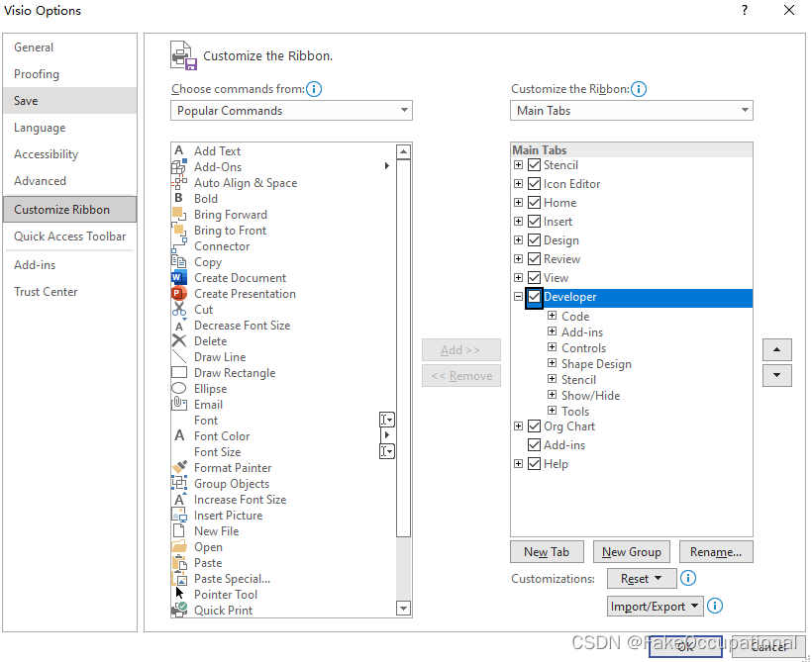Open the Popular Commands dropdown
Image resolution: width=812 pixels, height=662 pixels.
(291, 110)
